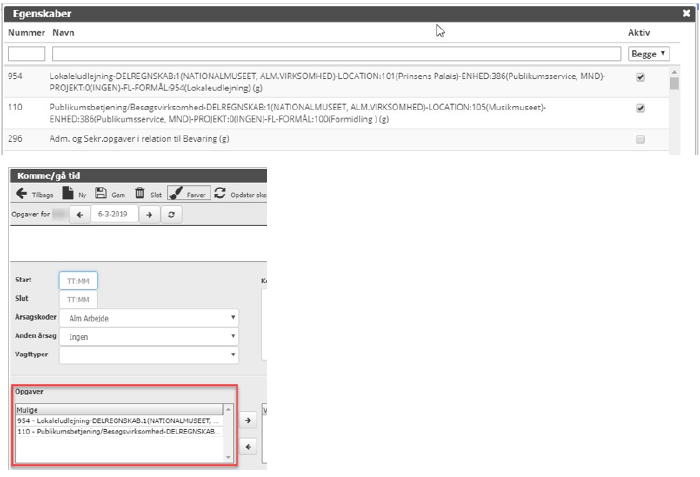This screenshot has width=700, height=477.
Task: Open the Anden årsag dropdown
Action: [149, 336]
